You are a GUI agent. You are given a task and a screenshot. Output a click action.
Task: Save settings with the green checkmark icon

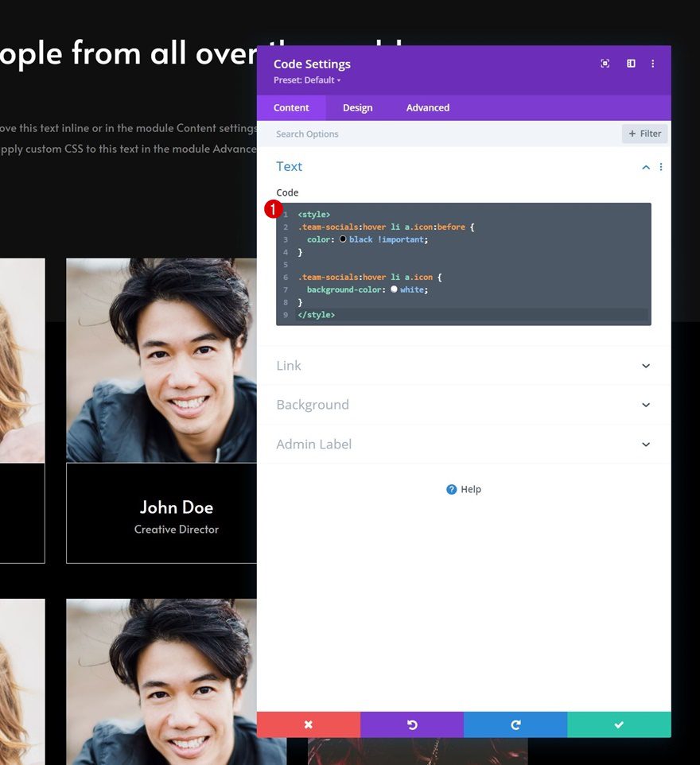(619, 724)
